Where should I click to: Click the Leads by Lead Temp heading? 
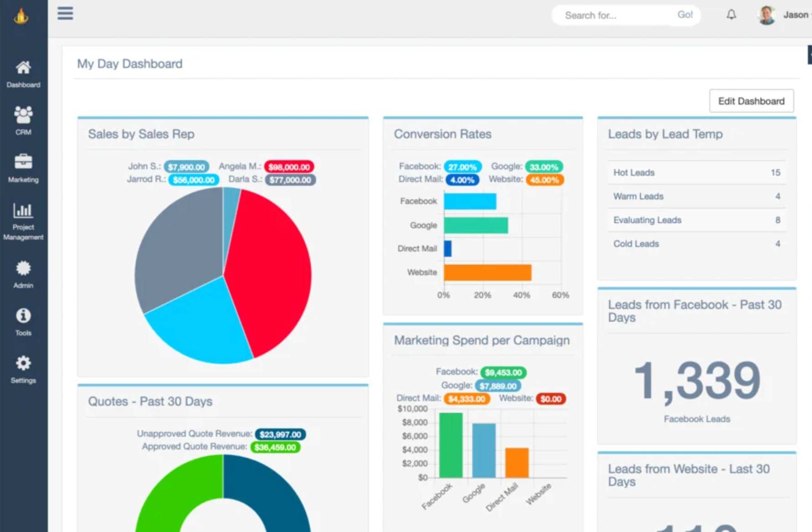point(665,134)
